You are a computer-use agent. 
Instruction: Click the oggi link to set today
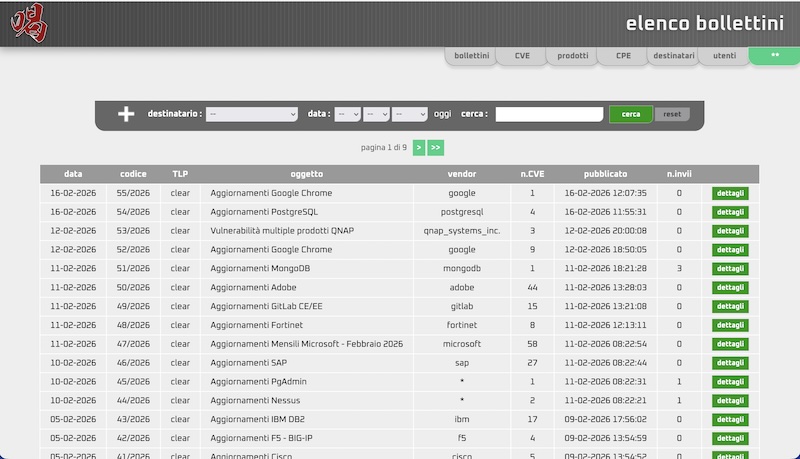pos(442,114)
